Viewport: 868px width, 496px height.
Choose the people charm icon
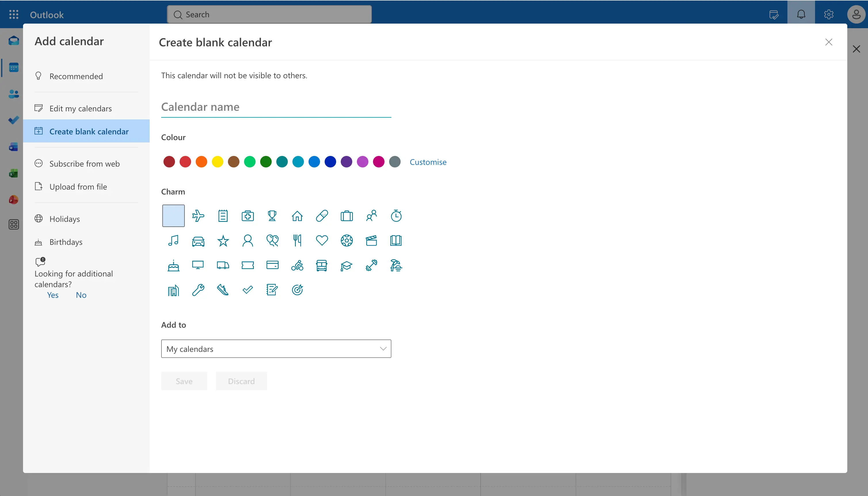(371, 216)
